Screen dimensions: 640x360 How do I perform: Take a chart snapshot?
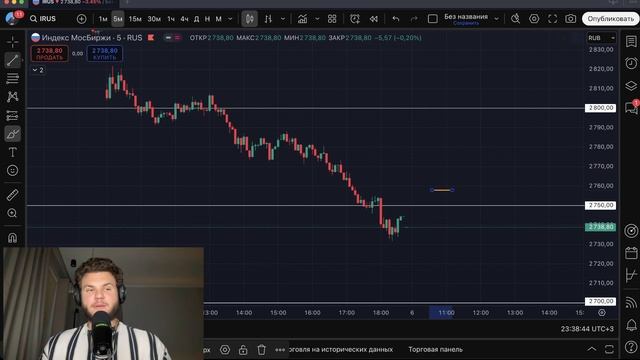tap(571, 19)
